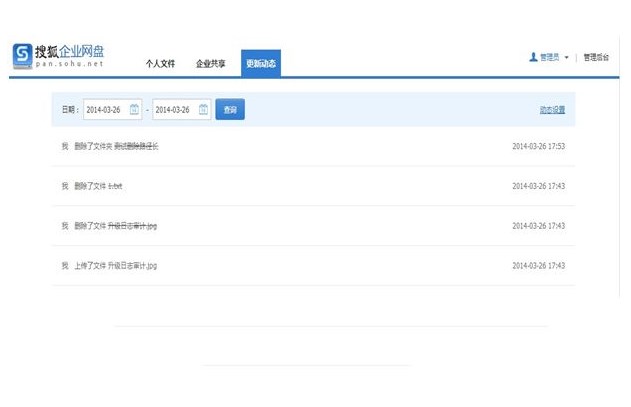Click the administrator user avatar icon
This screenshot has width=631, height=407.
533,57
